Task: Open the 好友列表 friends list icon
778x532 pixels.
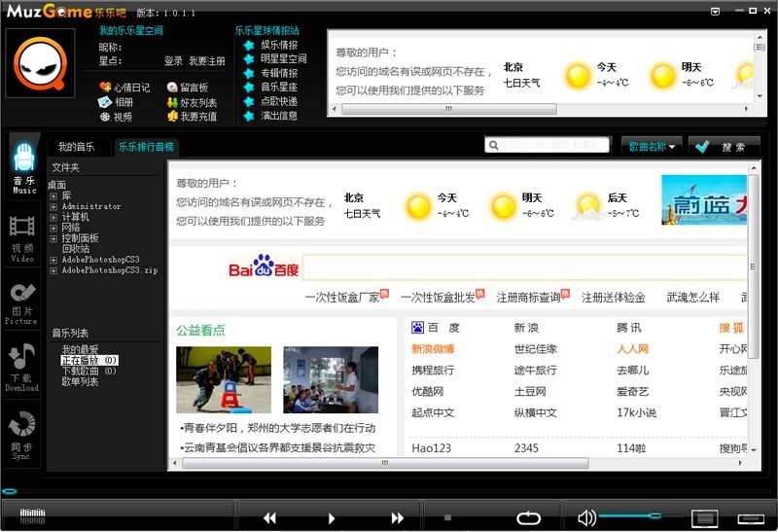Action: (172, 102)
